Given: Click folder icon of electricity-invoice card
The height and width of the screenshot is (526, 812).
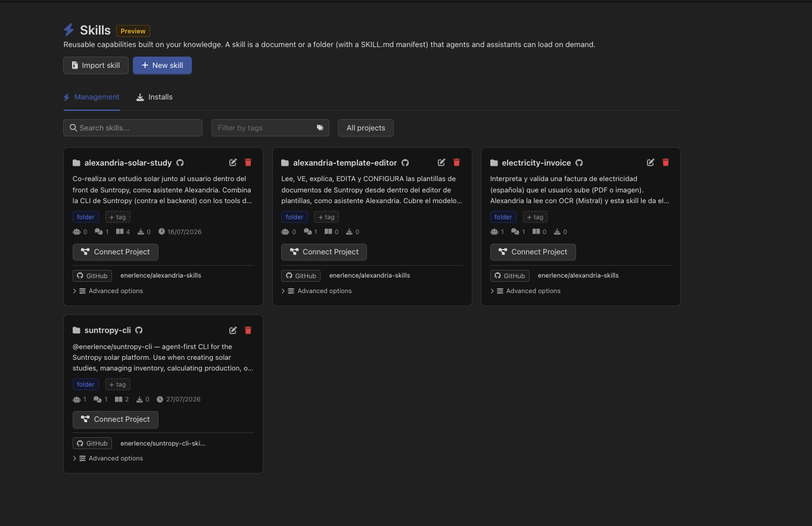Looking at the screenshot, I should coord(494,163).
